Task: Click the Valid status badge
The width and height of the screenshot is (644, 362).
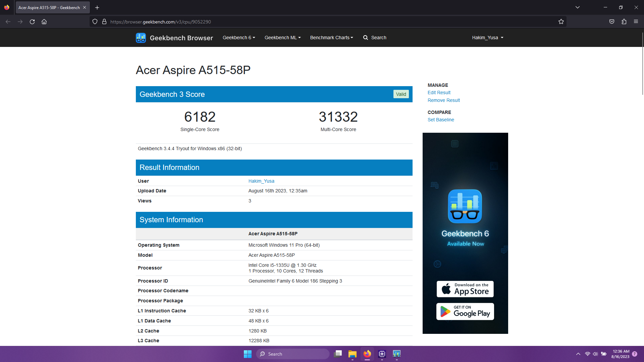Action: click(401, 94)
